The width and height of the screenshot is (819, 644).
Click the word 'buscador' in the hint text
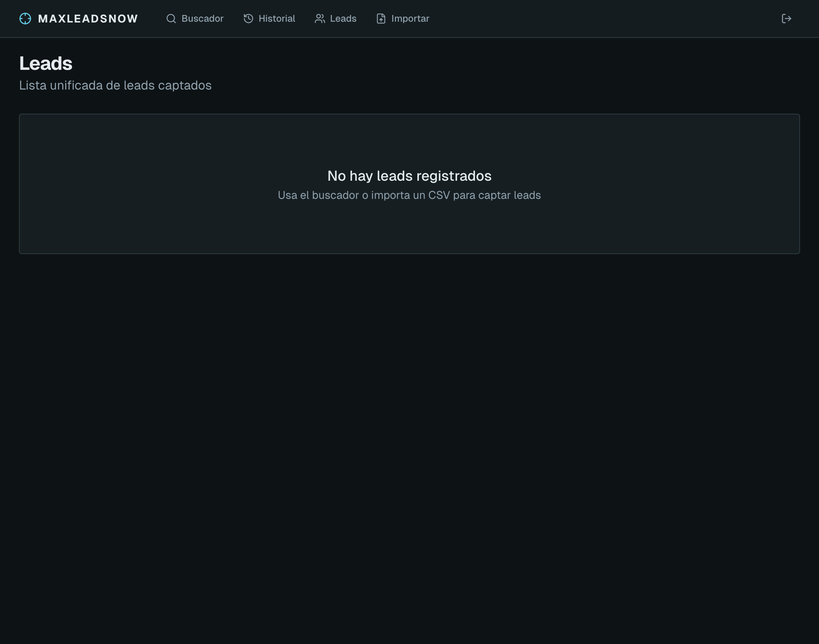(335, 195)
